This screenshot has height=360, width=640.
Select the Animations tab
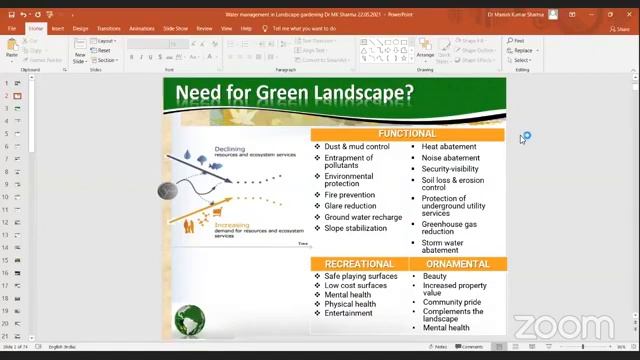coord(142,29)
